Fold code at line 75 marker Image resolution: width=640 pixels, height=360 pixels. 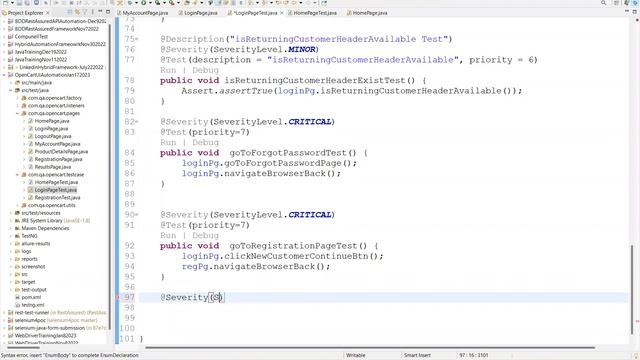pos(137,39)
